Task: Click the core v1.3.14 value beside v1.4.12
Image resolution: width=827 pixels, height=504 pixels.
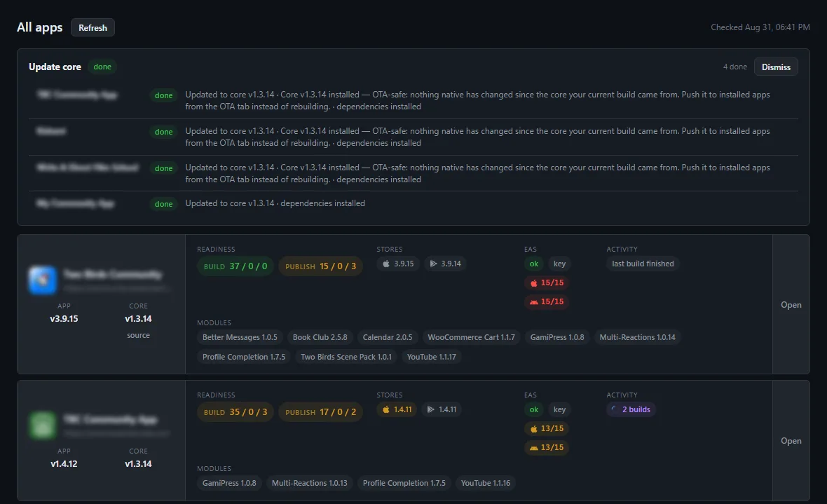Action: click(x=138, y=464)
